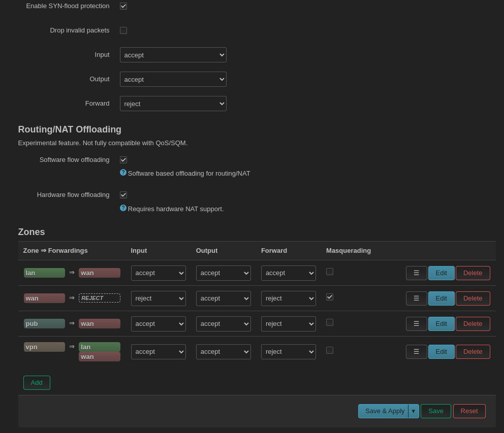Click the drag handle icon for pub zone
This screenshot has width=504, height=433.
416,324
